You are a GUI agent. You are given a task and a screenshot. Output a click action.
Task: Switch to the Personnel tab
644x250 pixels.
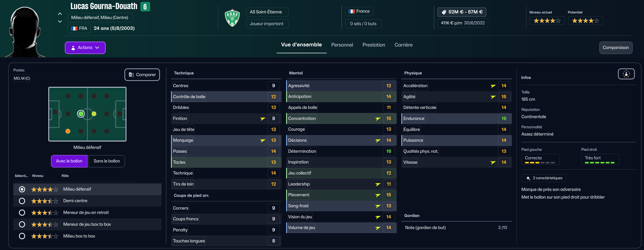tap(342, 45)
